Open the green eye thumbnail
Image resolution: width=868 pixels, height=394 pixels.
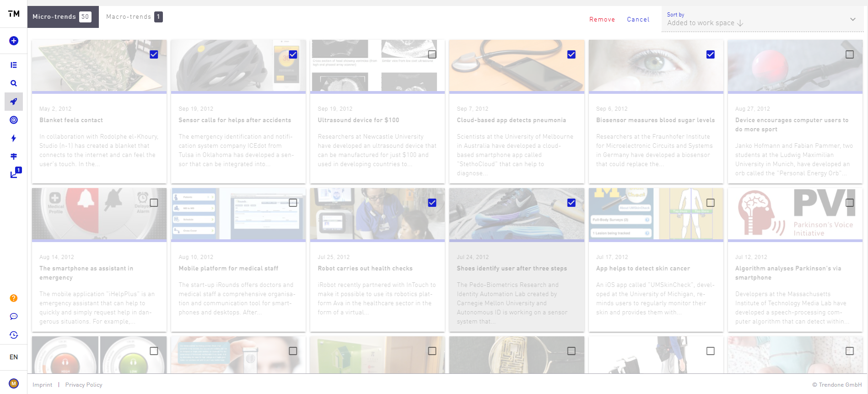point(656,65)
